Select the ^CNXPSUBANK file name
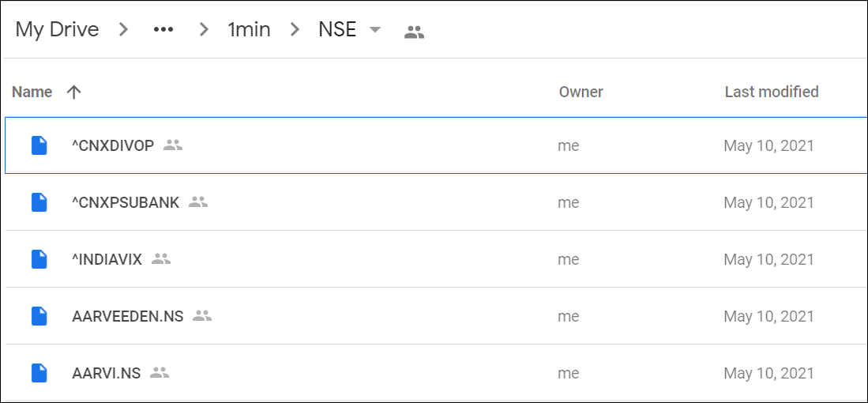 coord(126,202)
